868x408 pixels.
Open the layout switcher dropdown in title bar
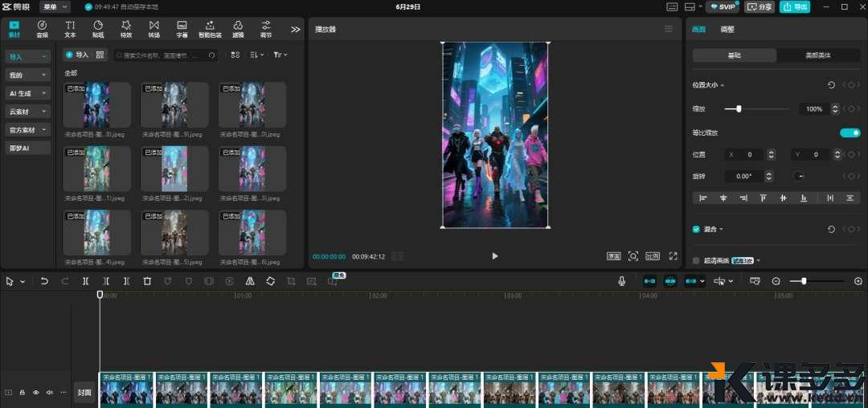click(693, 6)
